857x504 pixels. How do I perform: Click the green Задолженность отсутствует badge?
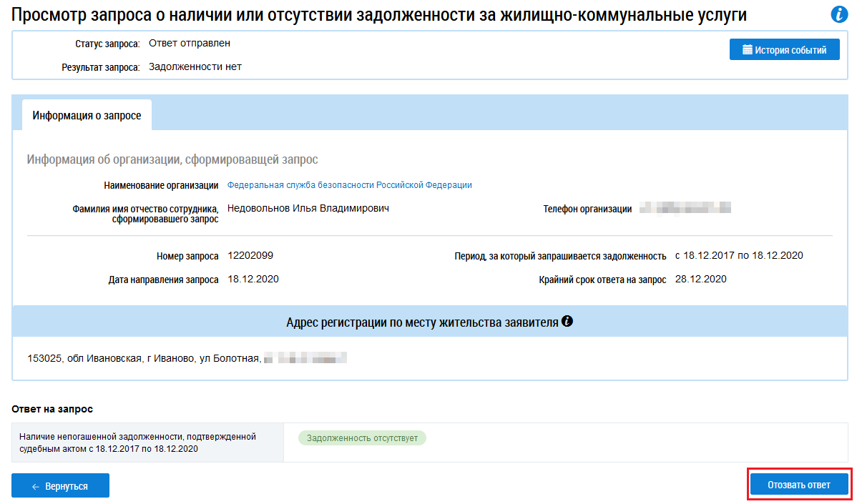(362, 438)
